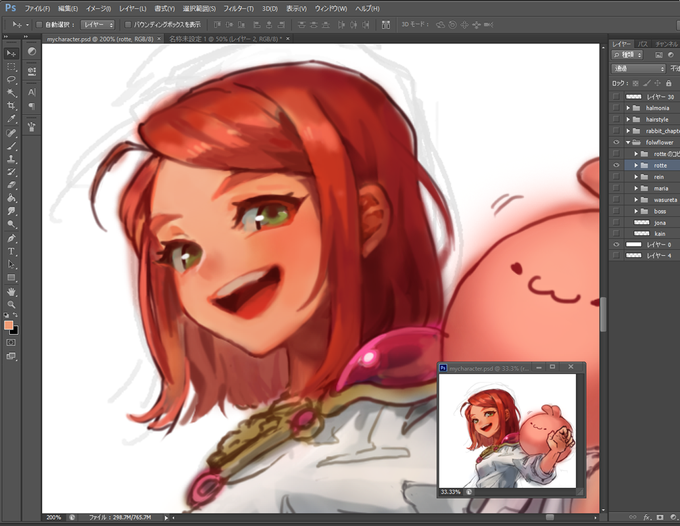680x526 pixels.
Task: Select the Move tool in the toolbox
Action: 11,53
